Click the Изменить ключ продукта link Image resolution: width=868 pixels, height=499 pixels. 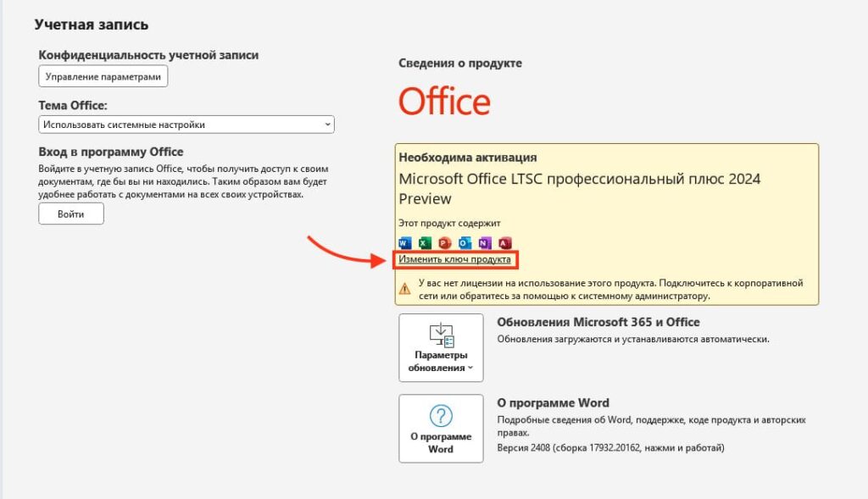(454, 259)
